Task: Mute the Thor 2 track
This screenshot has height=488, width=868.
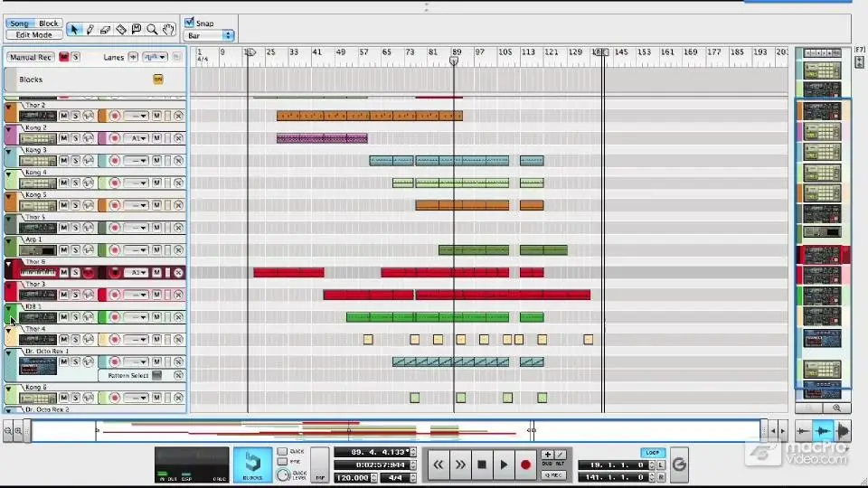Action: point(63,116)
